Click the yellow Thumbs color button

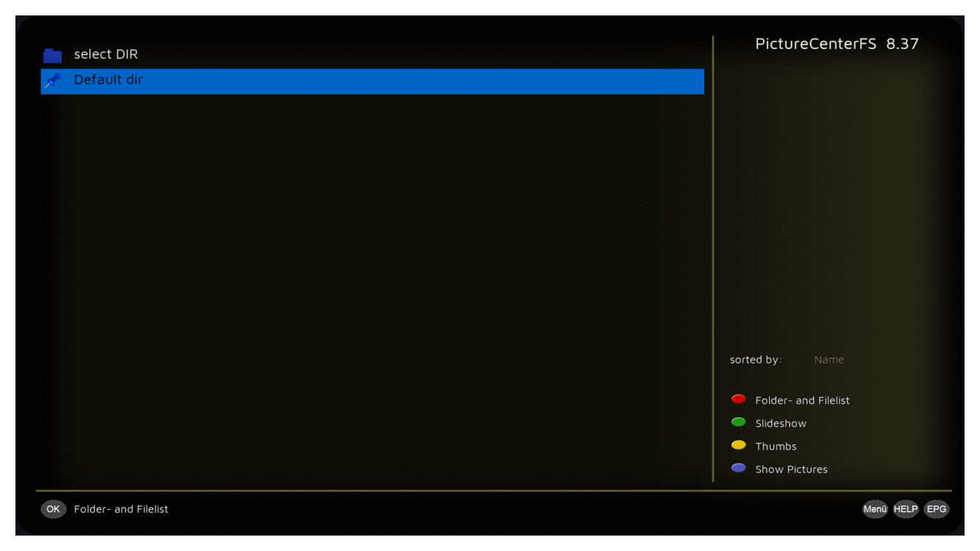pyautogui.click(x=738, y=445)
